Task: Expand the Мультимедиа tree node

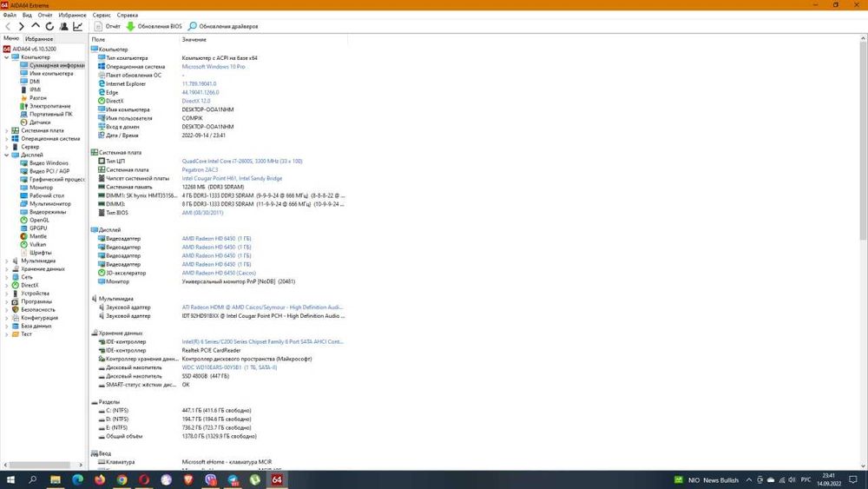Action: (7, 261)
